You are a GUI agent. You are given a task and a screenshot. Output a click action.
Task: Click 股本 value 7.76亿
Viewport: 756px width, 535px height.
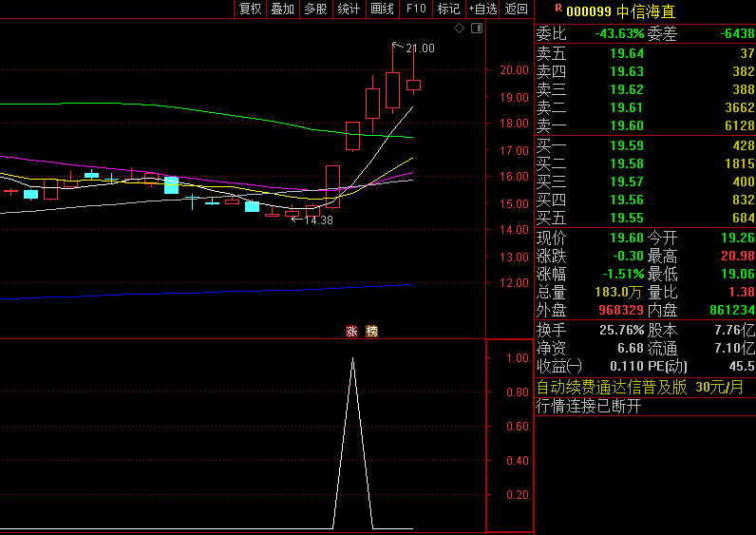click(x=735, y=331)
